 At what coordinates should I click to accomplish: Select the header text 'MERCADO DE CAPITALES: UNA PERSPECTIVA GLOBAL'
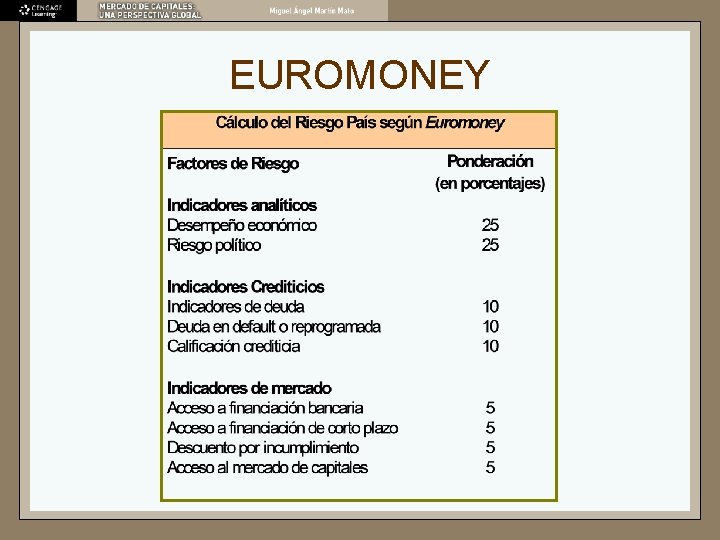coord(150,11)
